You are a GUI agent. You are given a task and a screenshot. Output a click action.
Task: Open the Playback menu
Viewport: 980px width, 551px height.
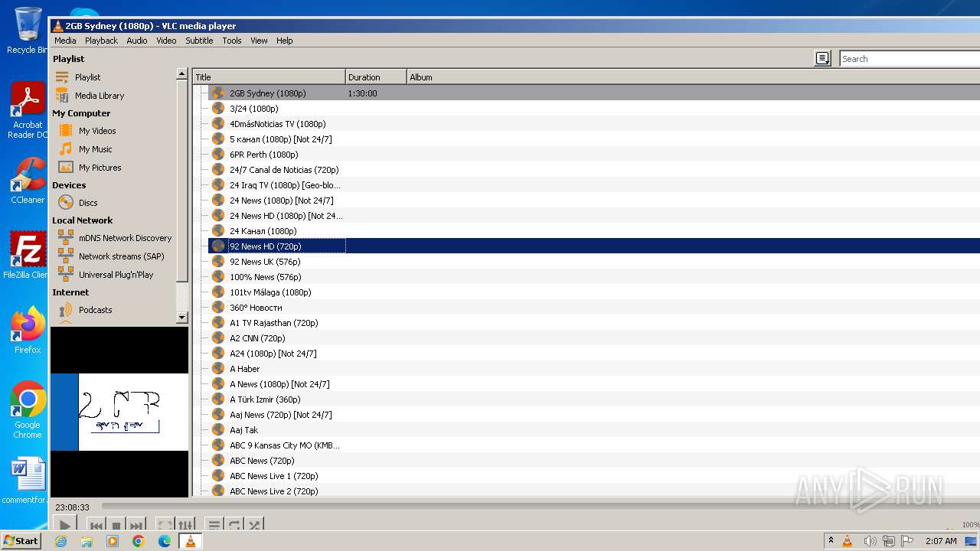[101, 41]
